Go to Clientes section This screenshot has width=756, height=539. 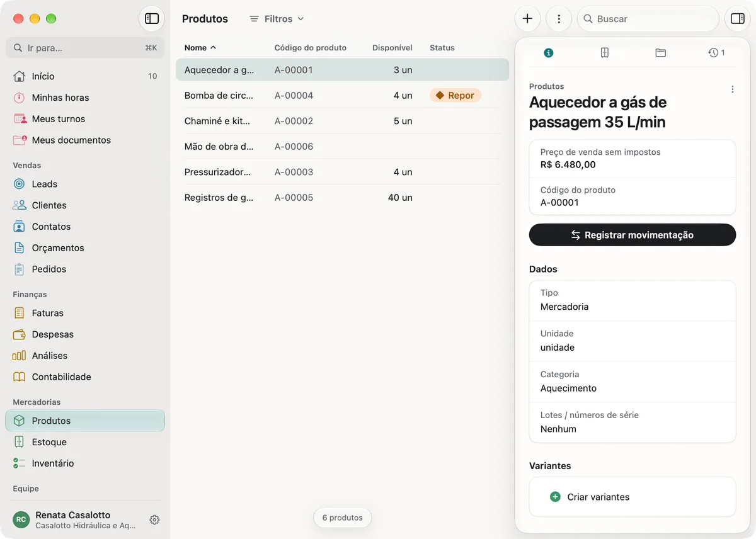pos(85,205)
